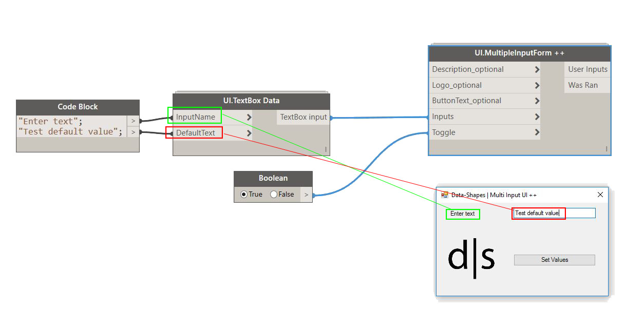Select the False radio option in Boolean node
The width and height of the screenshot is (644, 327).
click(274, 195)
